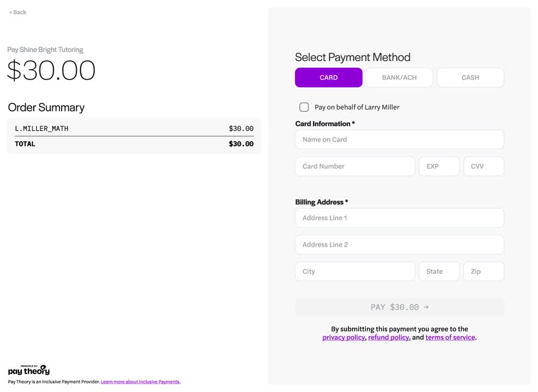Open the refund policy link
This screenshot has width=538, height=392.
coord(388,337)
